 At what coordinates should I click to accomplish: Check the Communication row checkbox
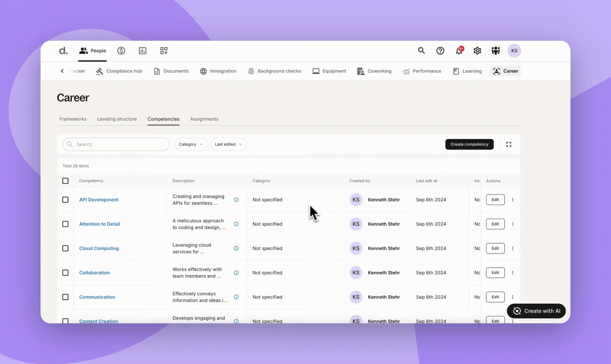coord(65,297)
